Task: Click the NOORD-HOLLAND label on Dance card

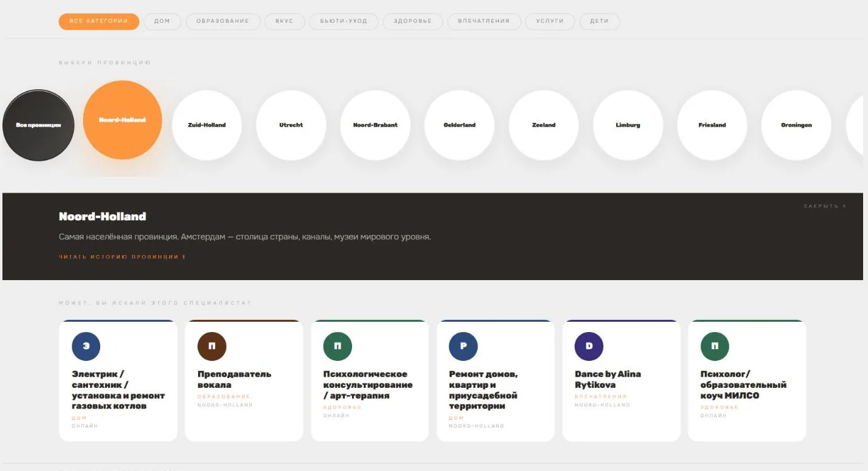Action: (602, 405)
